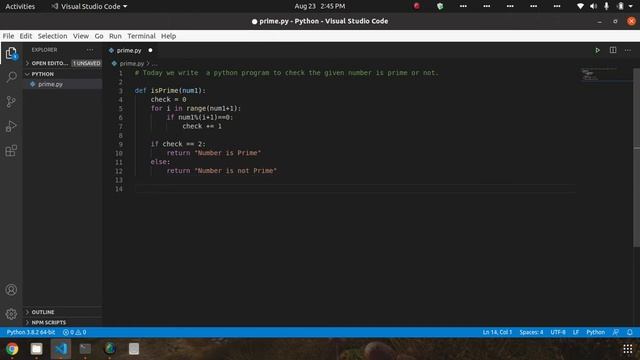Viewport: 640px width, 360px height.
Task: Open the Help menu
Action: click(x=168, y=36)
